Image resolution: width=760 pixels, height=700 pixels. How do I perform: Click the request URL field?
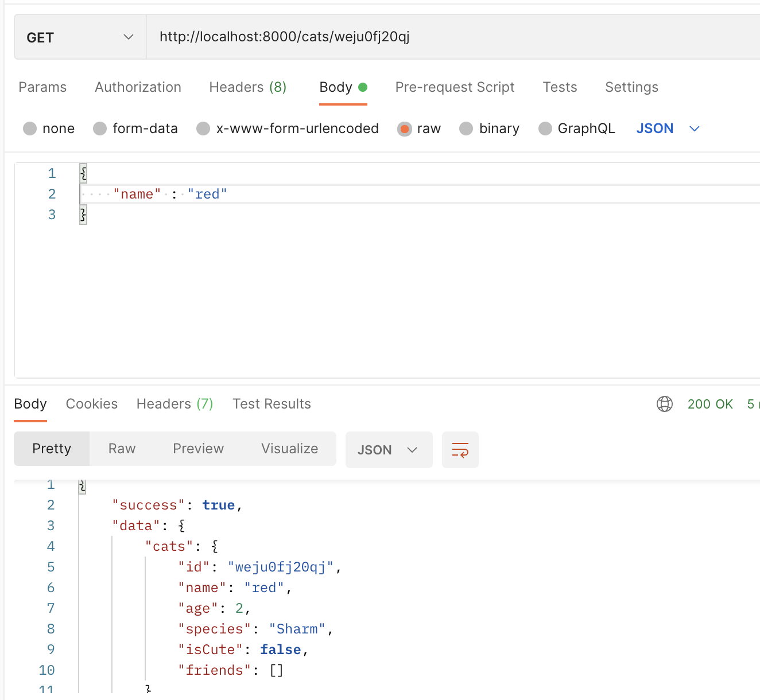(x=453, y=37)
